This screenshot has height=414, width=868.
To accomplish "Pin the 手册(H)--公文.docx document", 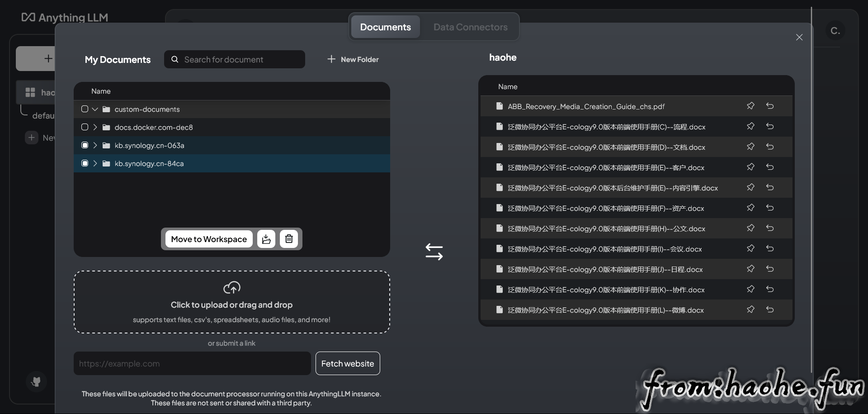I will coord(750,228).
